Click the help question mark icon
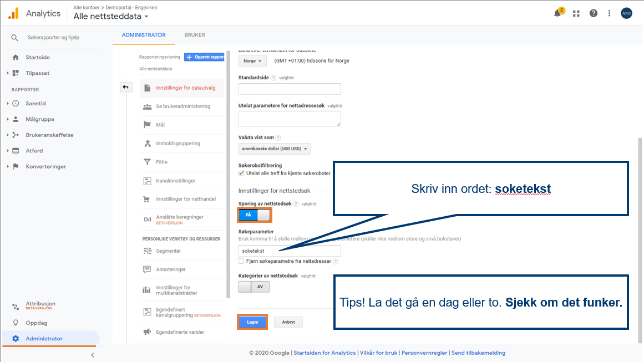Image resolution: width=644 pixels, height=362 pixels. pyautogui.click(x=594, y=13)
